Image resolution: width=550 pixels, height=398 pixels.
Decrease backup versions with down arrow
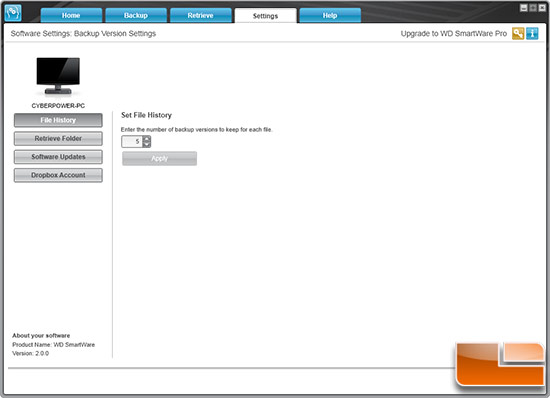pyautogui.click(x=147, y=144)
